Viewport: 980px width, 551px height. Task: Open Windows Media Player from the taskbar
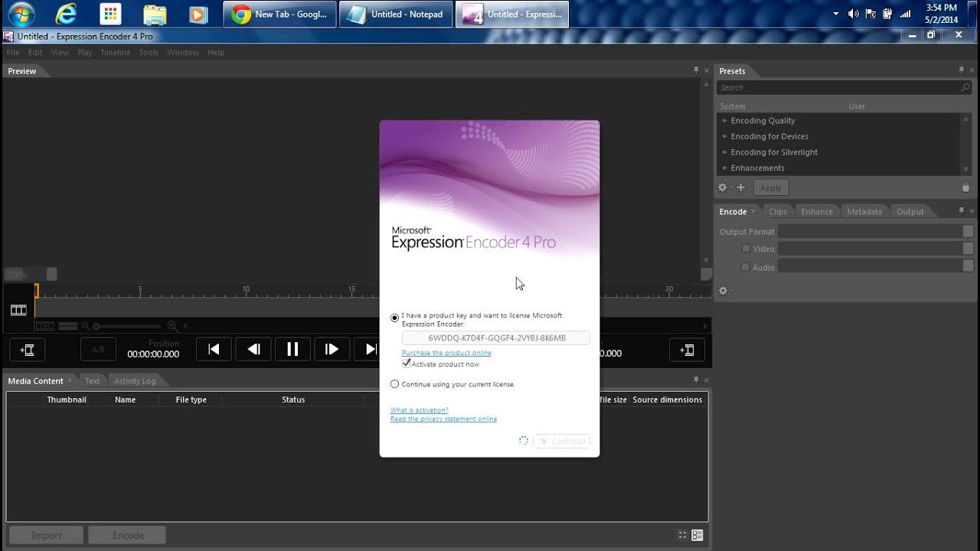198,15
